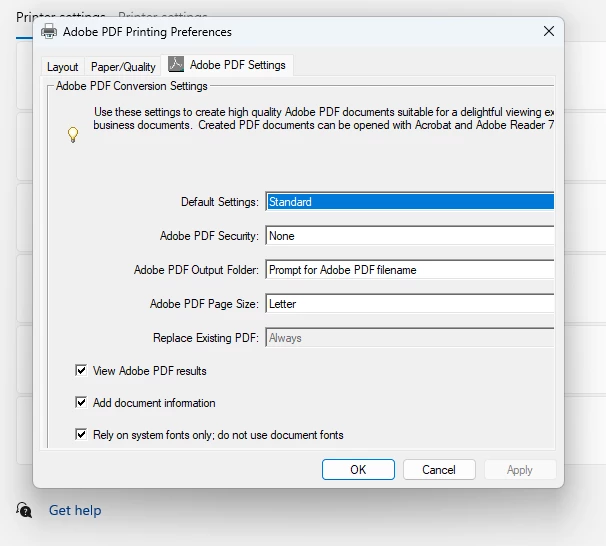Click the dialog title Adobe PDF Printing Preferences

[x=147, y=32]
